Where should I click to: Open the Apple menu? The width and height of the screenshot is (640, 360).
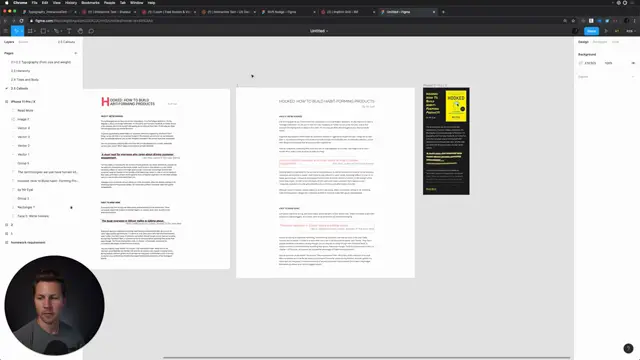(x=7, y=3)
